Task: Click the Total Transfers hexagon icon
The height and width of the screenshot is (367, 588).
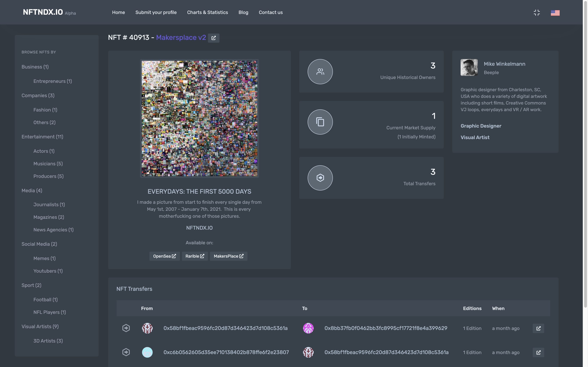Action: [x=320, y=178]
